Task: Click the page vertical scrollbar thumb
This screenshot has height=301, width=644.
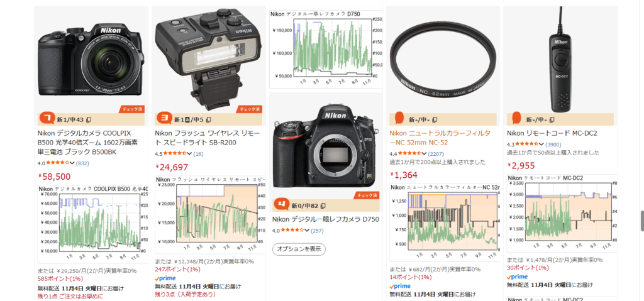Action: pyautogui.click(x=641, y=222)
